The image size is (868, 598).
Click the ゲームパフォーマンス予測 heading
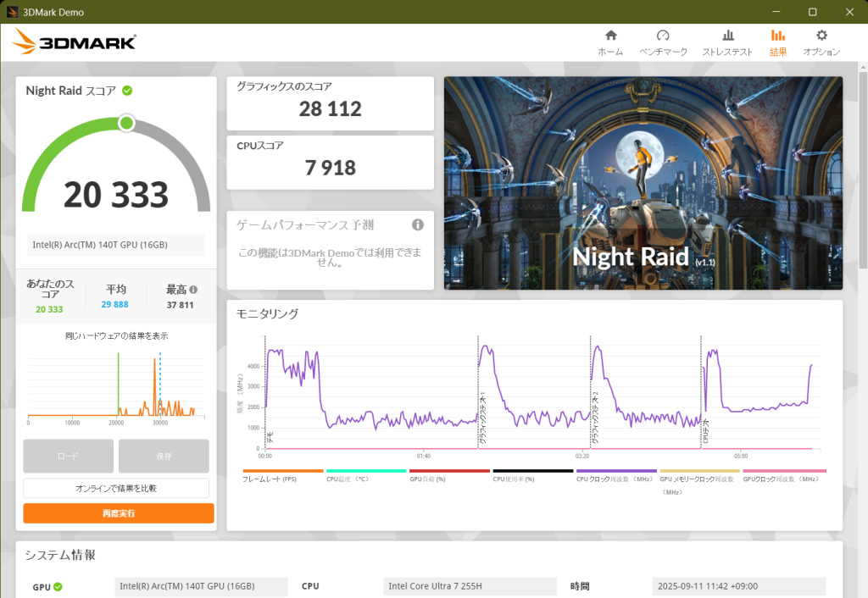pyautogui.click(x=305, y=224)
